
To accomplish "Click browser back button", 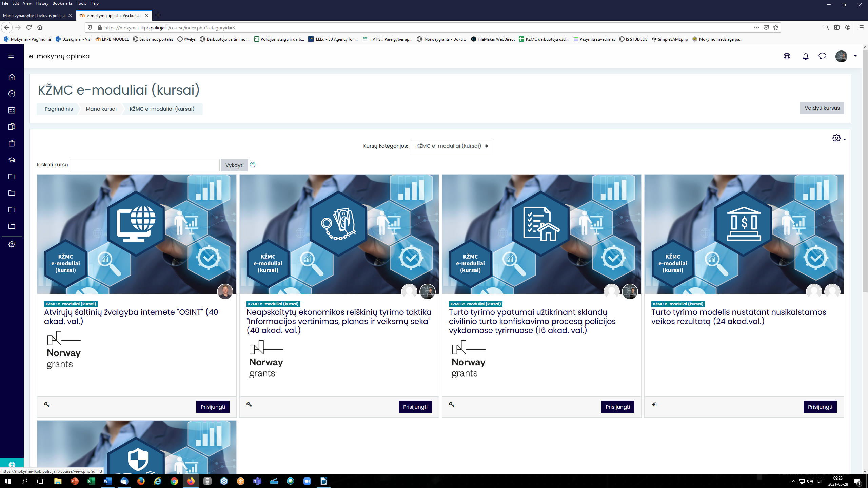I will [7, 27].
